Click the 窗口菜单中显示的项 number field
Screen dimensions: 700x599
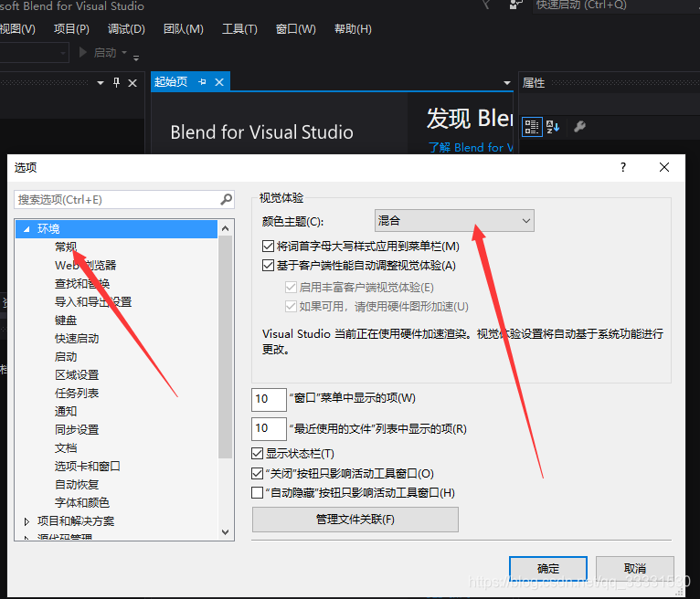click(x=269, y=399)
